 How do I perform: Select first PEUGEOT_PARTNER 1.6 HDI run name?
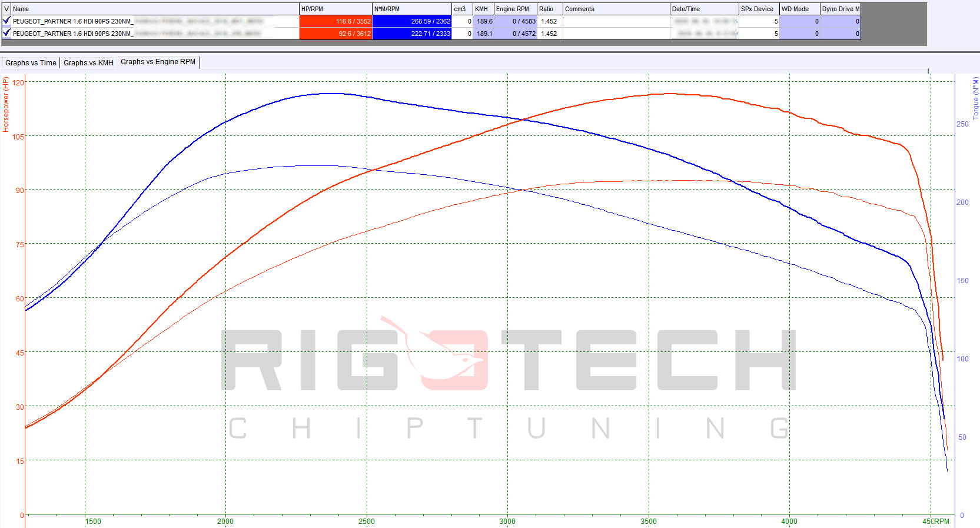click(x=155, y=21)
